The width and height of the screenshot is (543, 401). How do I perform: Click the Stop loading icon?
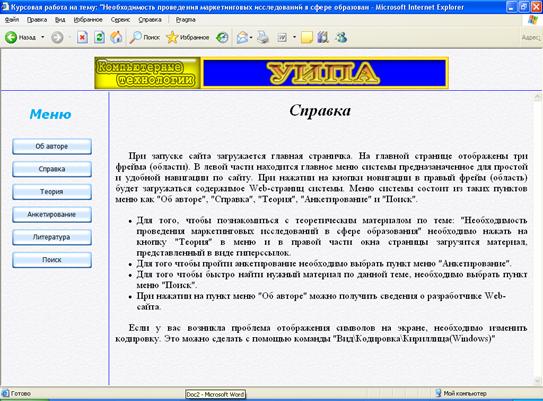82,37
